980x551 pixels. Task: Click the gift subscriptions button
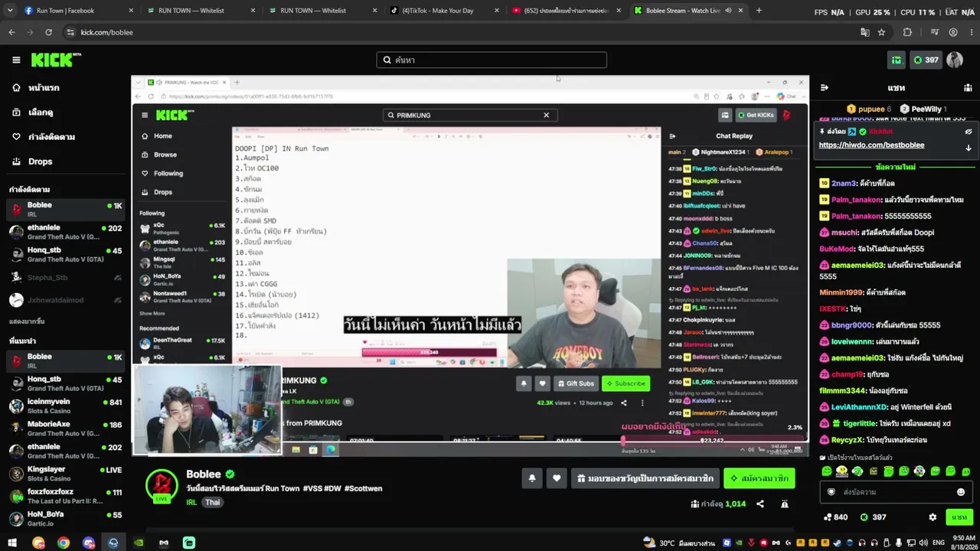(x=645, y=478)
